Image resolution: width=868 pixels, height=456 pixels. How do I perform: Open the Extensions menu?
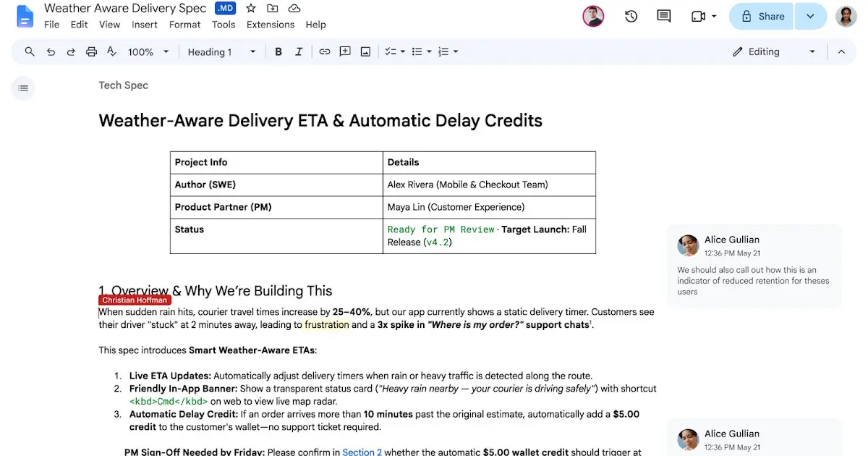[271, 24]
